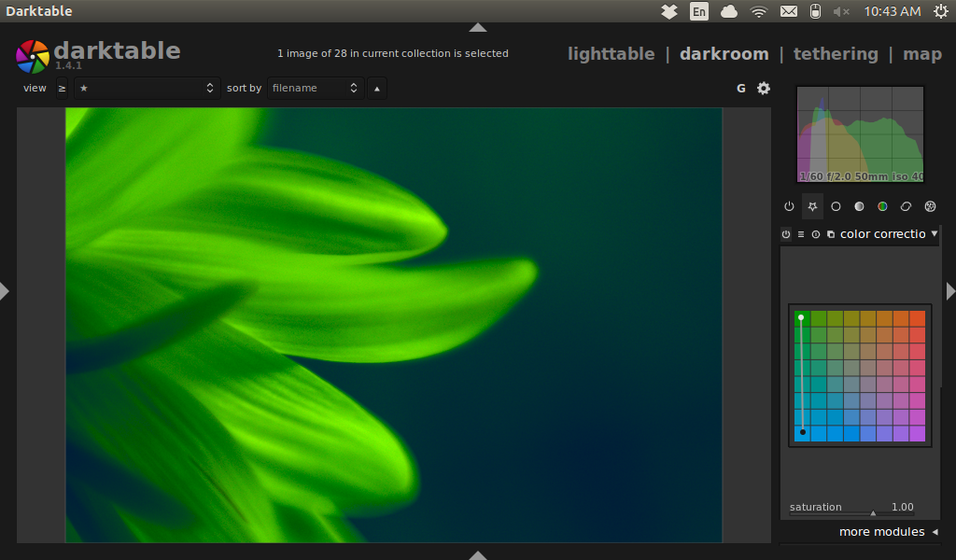Show only favorite modules group
The height and width of the screenshot is (560, 956).
(x=812, y=206)
